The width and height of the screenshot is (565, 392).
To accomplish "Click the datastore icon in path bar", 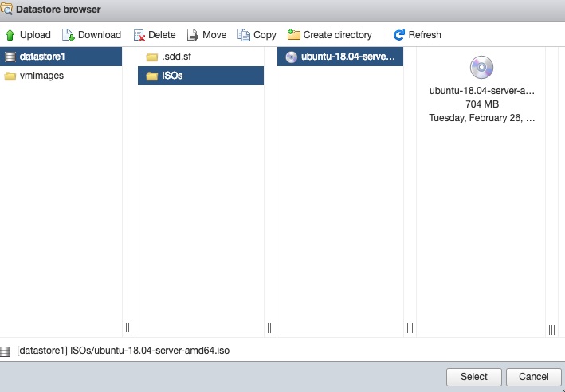I will point(5,351).
